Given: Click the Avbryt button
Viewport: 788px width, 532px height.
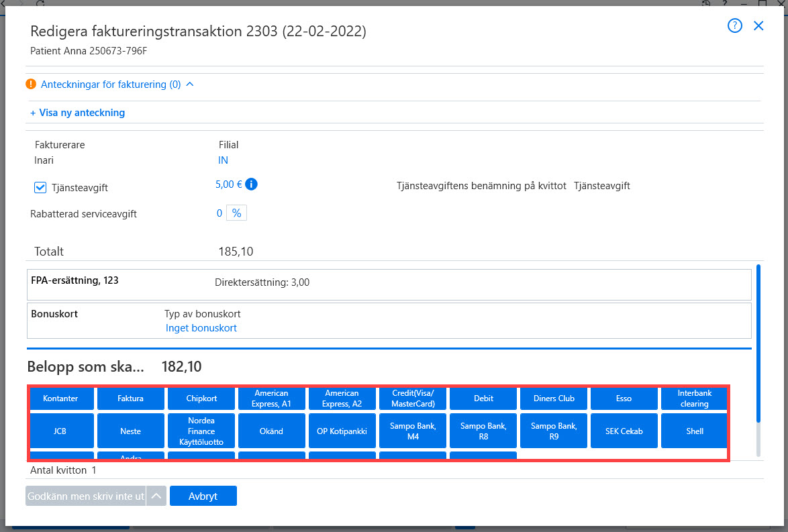Looking at the screenshot, I should click(x=203, y=496).
